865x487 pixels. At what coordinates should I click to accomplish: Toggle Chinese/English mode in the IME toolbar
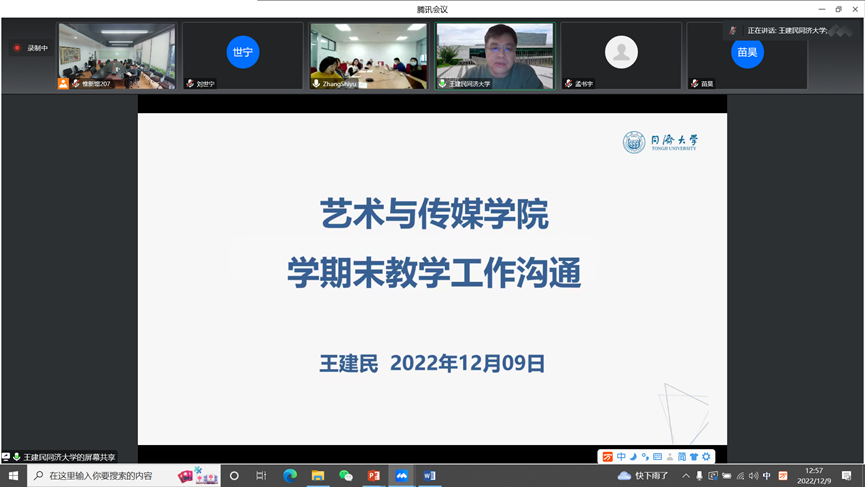pyautogui.click(x=621, y=457)
